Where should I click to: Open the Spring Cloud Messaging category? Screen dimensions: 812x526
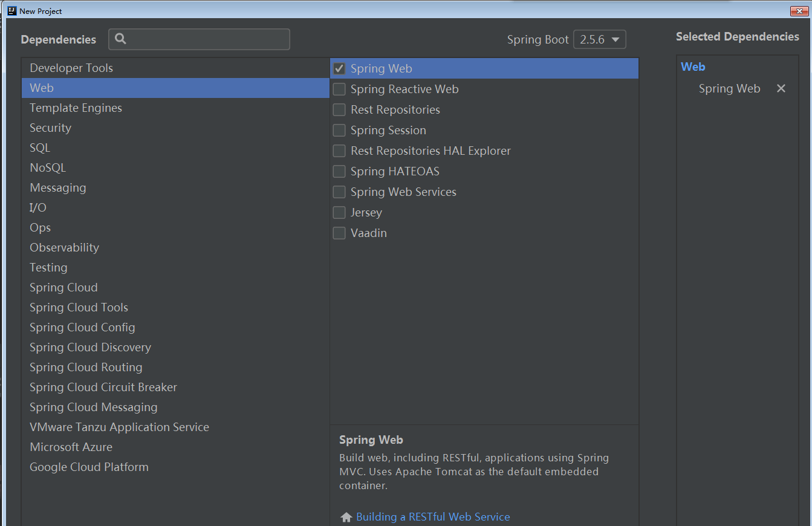click(x=175, y=407)
